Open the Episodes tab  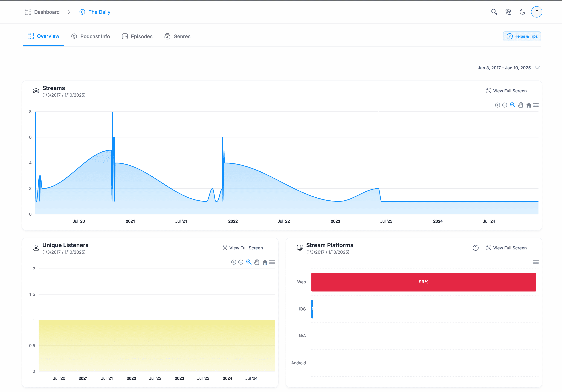coord(137,36)
